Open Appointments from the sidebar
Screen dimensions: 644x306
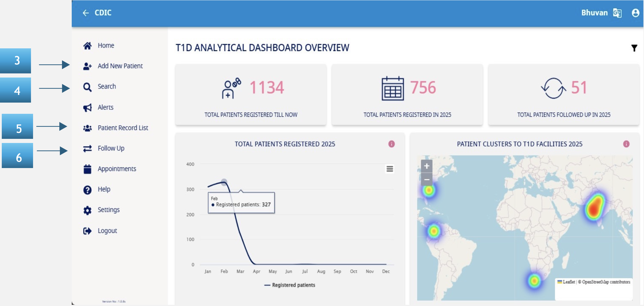117,169
